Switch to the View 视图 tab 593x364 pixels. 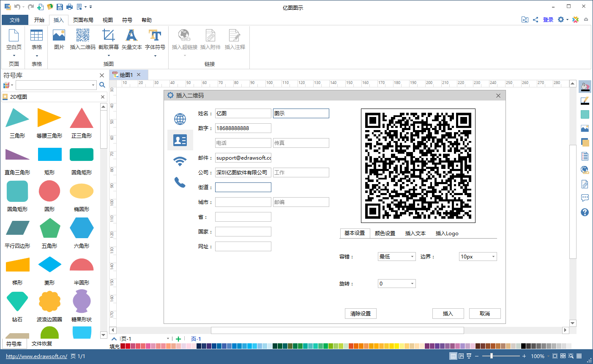[108, 20]
